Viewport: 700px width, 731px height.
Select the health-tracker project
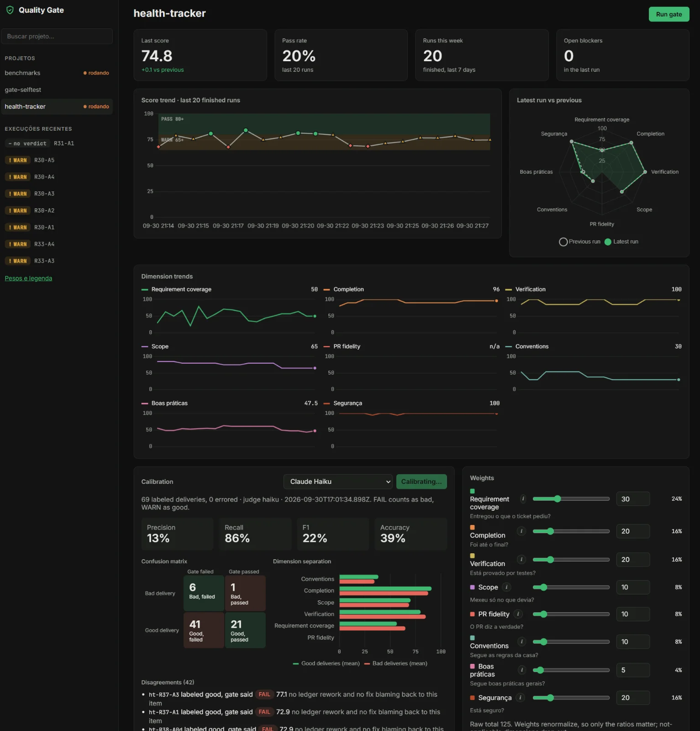tap(57, 106)
